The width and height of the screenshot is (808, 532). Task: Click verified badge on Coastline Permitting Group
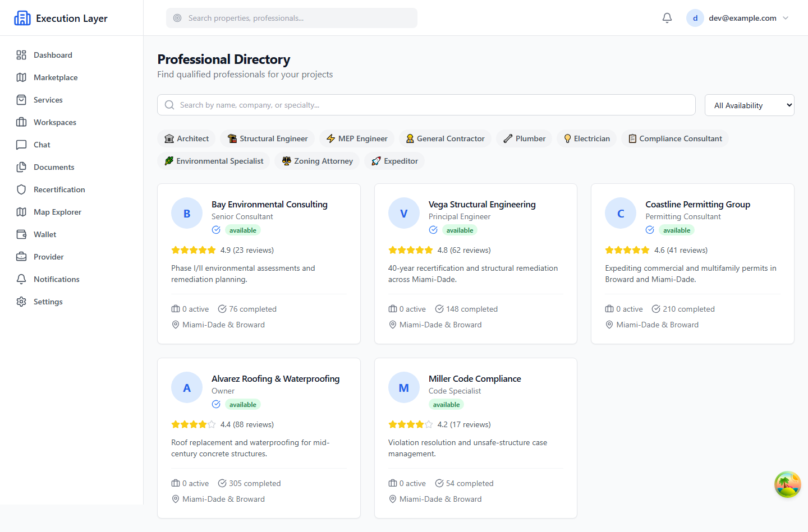(x=650, y=230)
